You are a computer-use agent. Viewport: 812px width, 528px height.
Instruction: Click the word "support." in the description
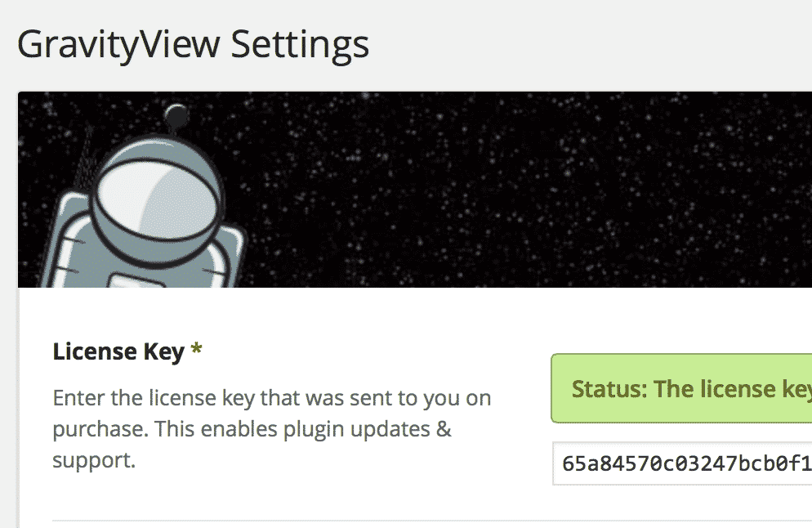93,459
